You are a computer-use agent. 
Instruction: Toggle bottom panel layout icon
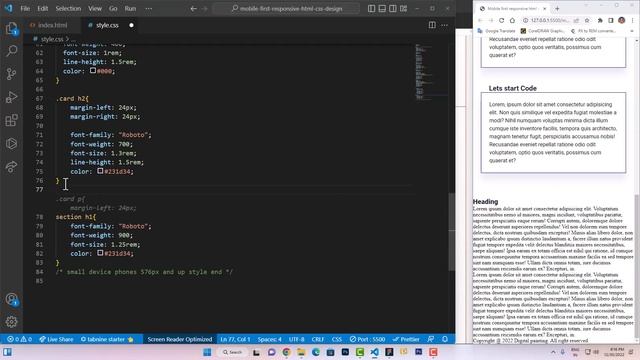tap(382, 8)
